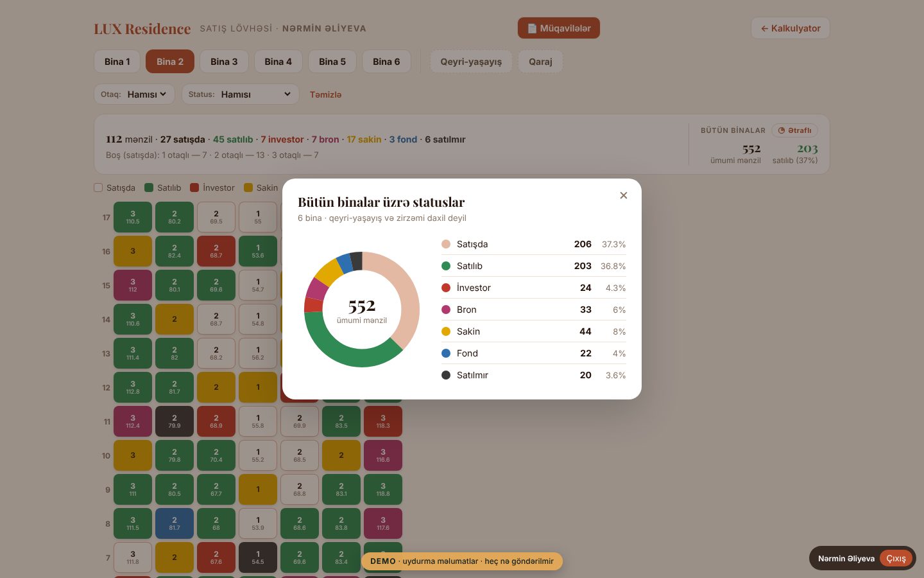Viewport: 924px width, 578px height.
Task: Click the Təmizlə clear filters link
Action: (x=326, y=94)
